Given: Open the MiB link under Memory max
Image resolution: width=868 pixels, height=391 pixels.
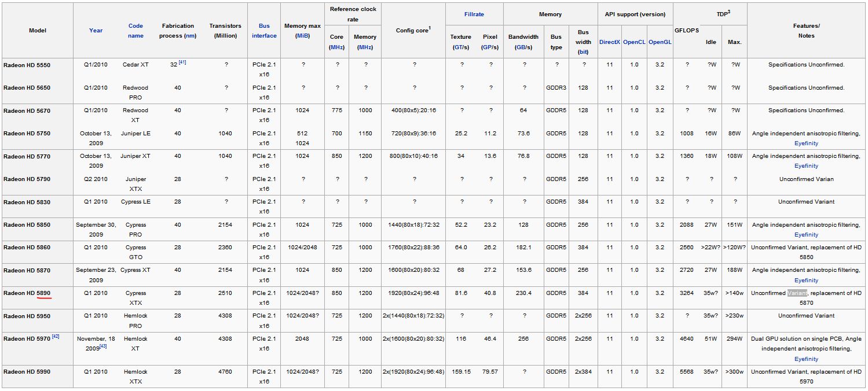Looking at the screenshot, I should (x=303, y=36).
